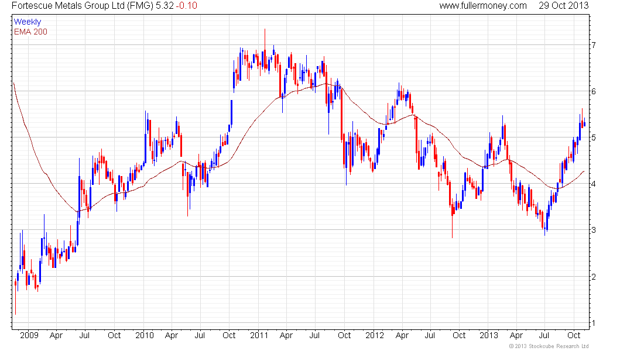Click the x-axis label '2009'
The width and height of the screenshot is (644, 351).
click(29, 335)
